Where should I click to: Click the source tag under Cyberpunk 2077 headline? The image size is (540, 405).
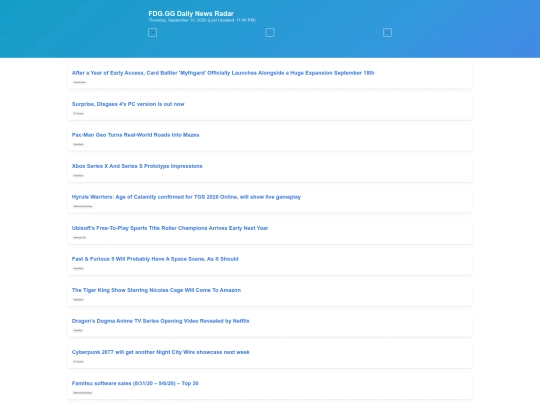pyautogui.click(x=78, y=361)
